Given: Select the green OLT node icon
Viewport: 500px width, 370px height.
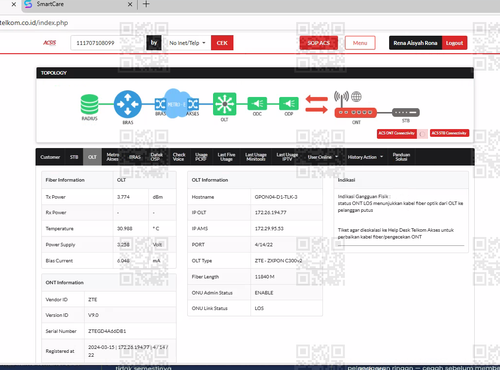Looking at the screenshot, I should [224, 104].
